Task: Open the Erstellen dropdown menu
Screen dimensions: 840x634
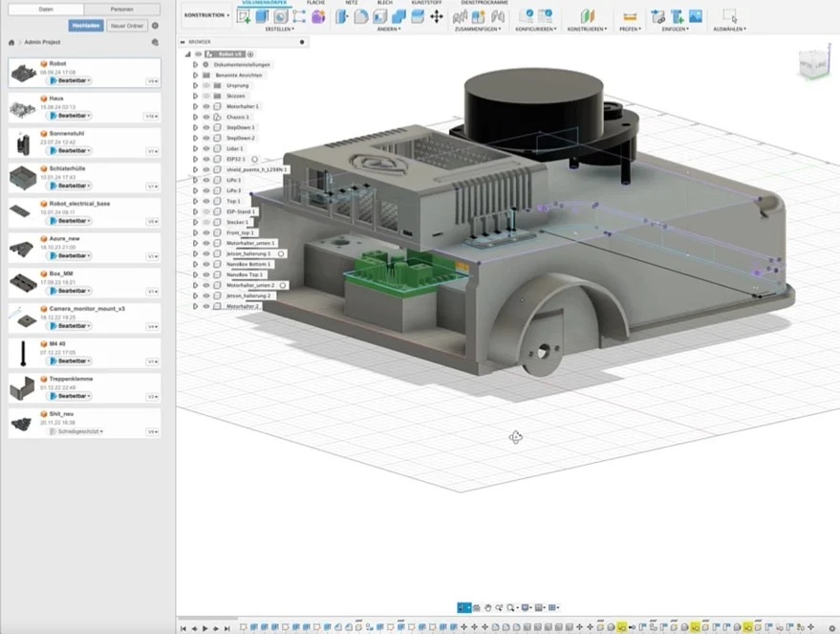Action: pyautogui.click(x=280, y=29)
